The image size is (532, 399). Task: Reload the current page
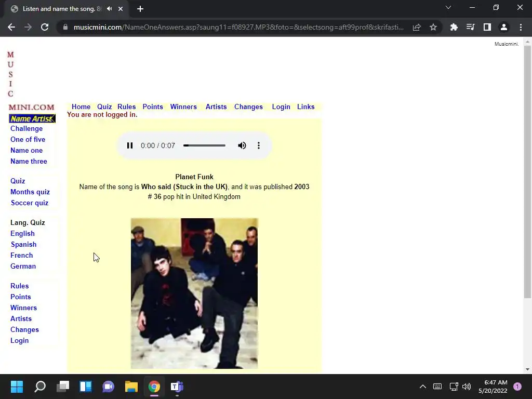[45, 27]
